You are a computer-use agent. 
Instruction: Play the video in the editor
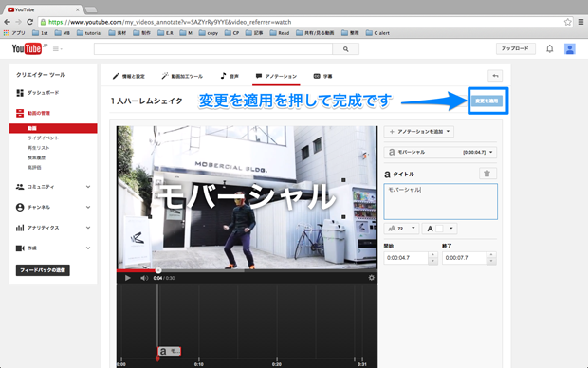[127, 278]
